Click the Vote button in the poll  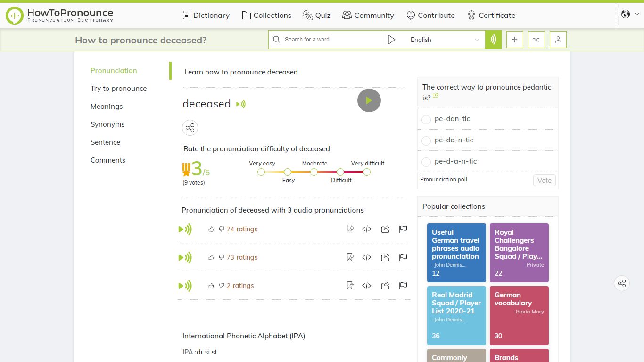pos(545,180)
